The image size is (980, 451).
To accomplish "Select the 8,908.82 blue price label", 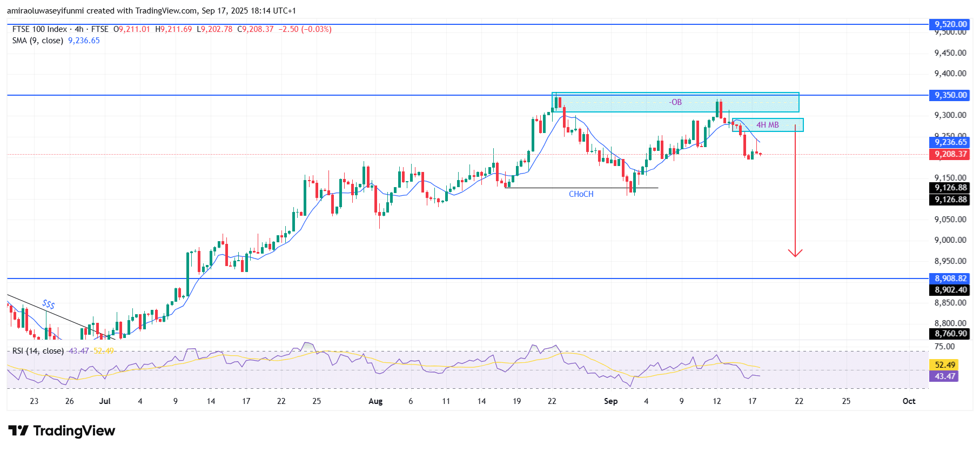I will [950, 278].
